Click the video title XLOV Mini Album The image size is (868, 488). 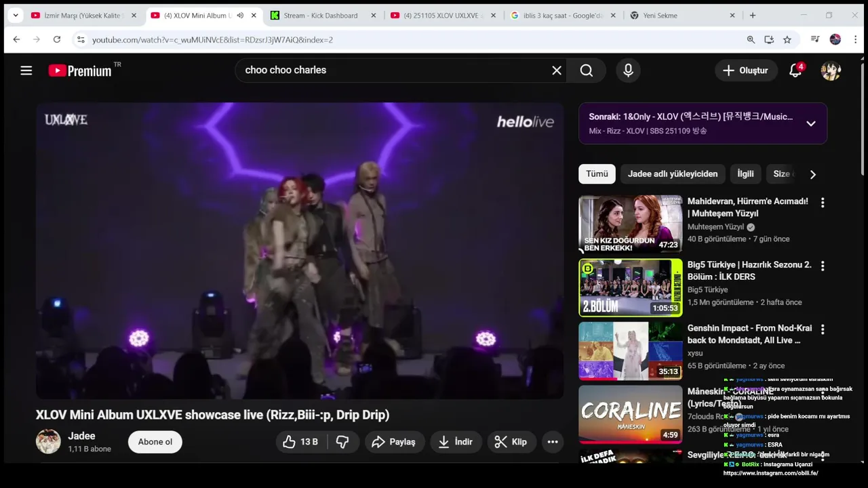212,415
